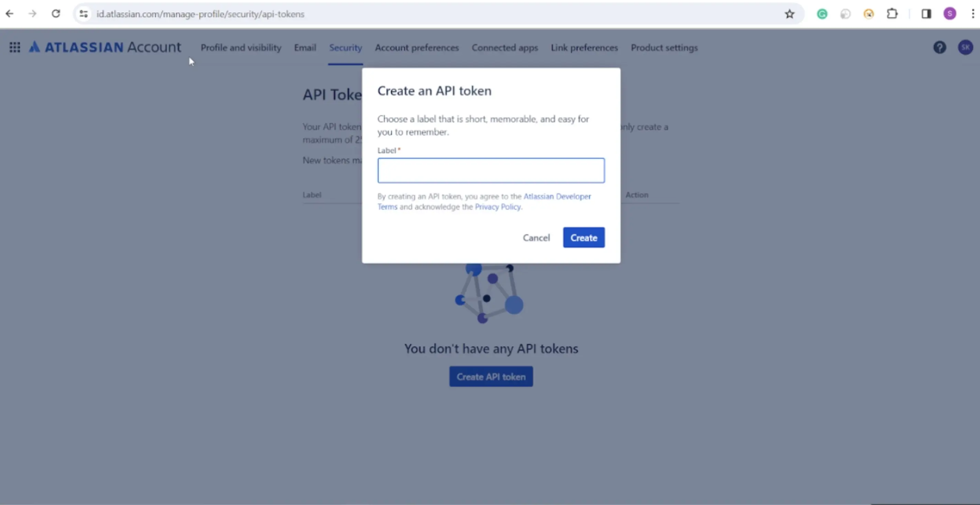Switch to the Email tab

coord(305,47)
